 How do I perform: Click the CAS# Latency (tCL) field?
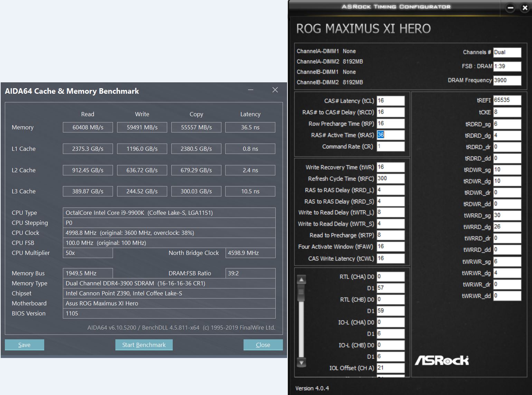(x=390, y=101)
